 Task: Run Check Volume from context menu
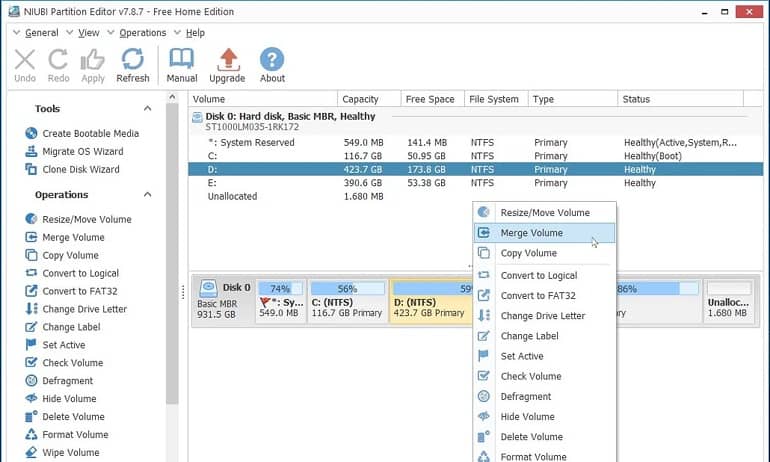coord(545,376)
